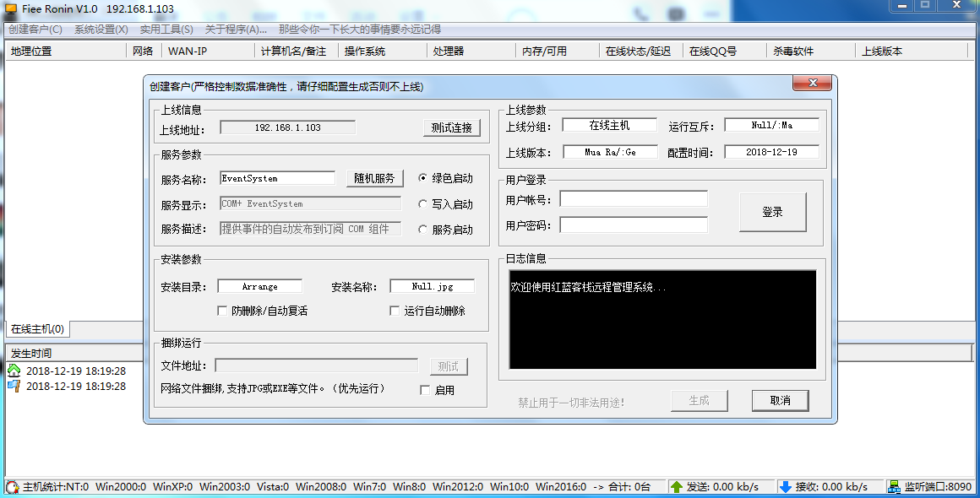This screenshot has width=980, height=498.
Task: Click the 操作系统 column header
Action: coord(383,51)
